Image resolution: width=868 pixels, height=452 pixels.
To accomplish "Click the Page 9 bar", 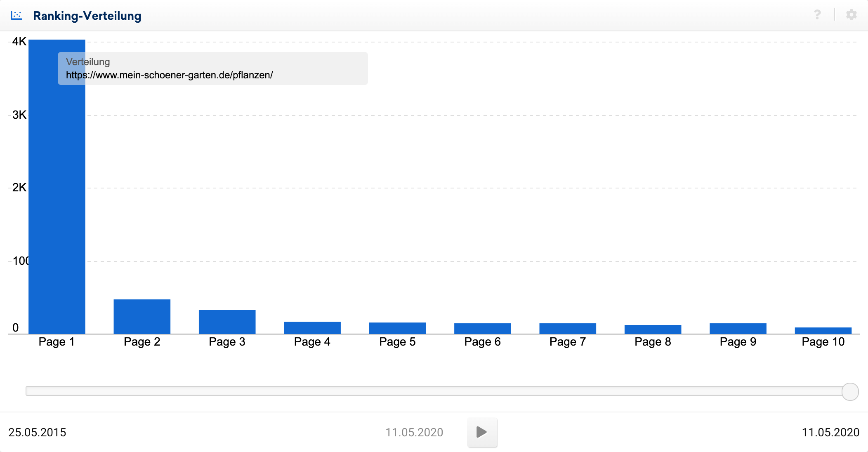I will (738, 329).
